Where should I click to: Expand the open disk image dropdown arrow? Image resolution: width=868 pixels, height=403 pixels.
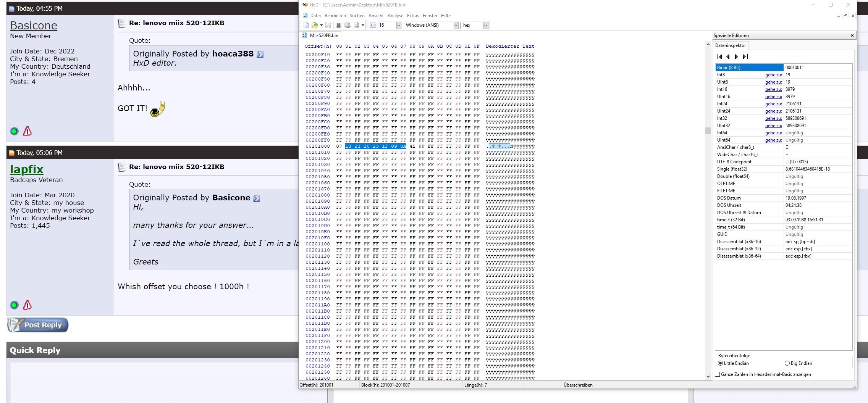pyautogui.click(x=363, y=25)
